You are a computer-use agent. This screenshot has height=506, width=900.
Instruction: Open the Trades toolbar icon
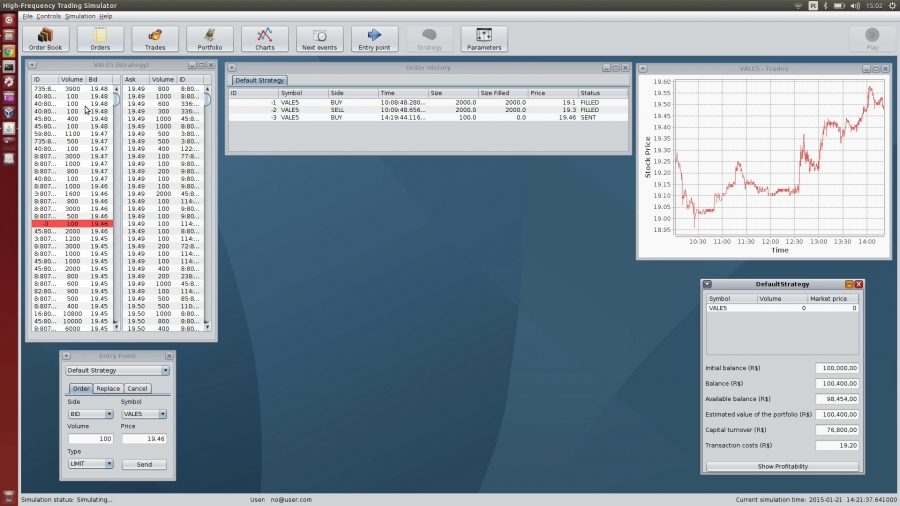pyautogui.click(x=154, y=39)
